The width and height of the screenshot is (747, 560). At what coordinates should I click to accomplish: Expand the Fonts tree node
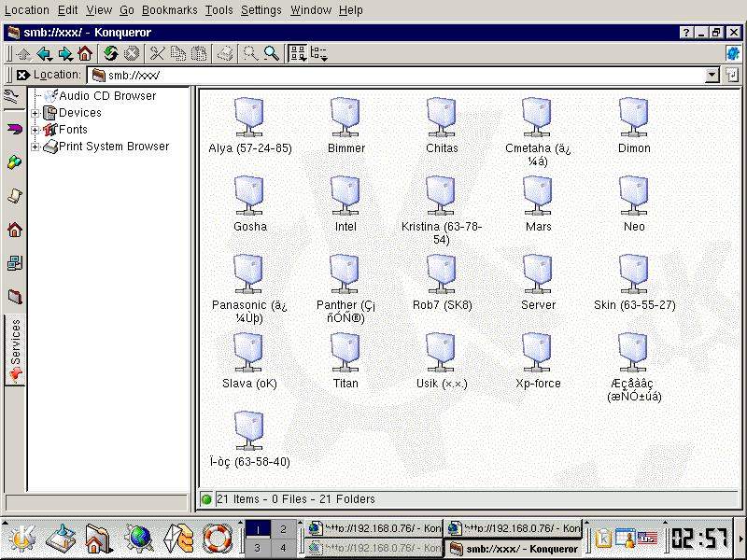click(x=35, y=130)
